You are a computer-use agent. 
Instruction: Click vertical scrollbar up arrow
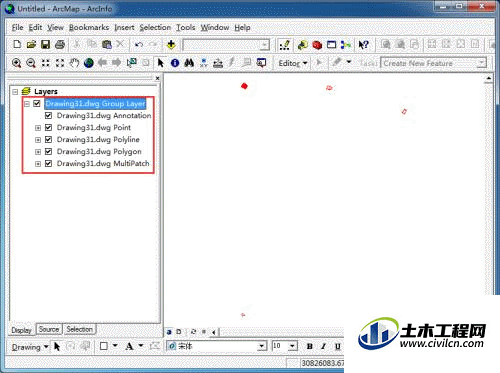click(488, 79)
